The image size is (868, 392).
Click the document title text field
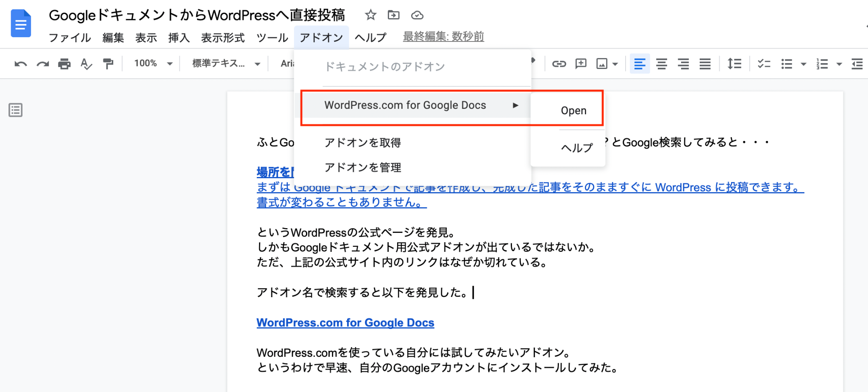(x=197, y=15)
